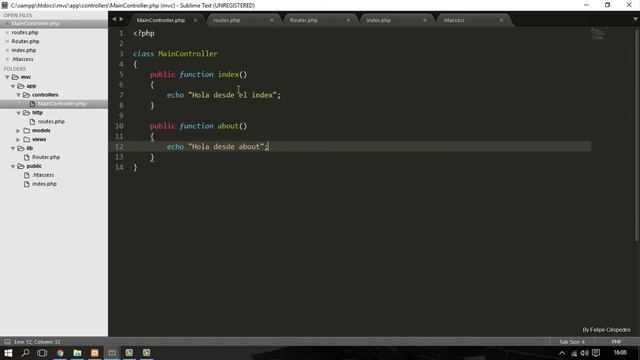This screenshot has width=640, height=360.
Task: Close the routes.php tab with its x
Action: pyautogui.click(x=272, y=20)
